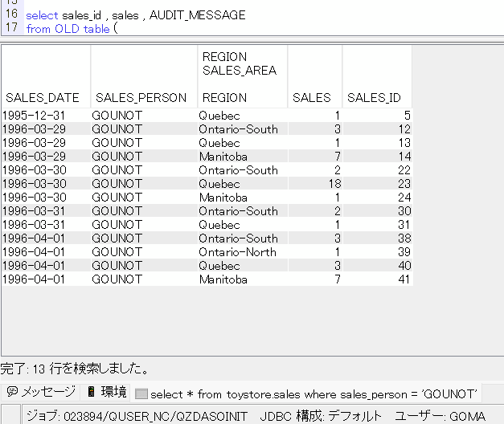This screenshot has height=424, width=504.
Task: Click the speech bubble icon on メッセージ tab
Action: (12, 392)
